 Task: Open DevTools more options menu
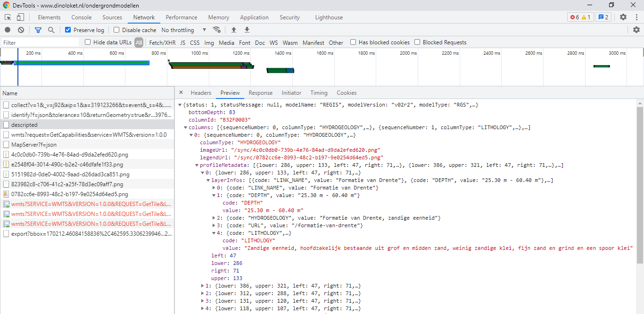pos(636,17)
